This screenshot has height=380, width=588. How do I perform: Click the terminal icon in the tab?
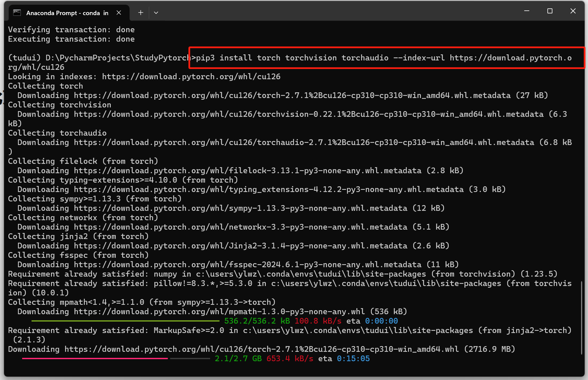[x=17, y=13]
